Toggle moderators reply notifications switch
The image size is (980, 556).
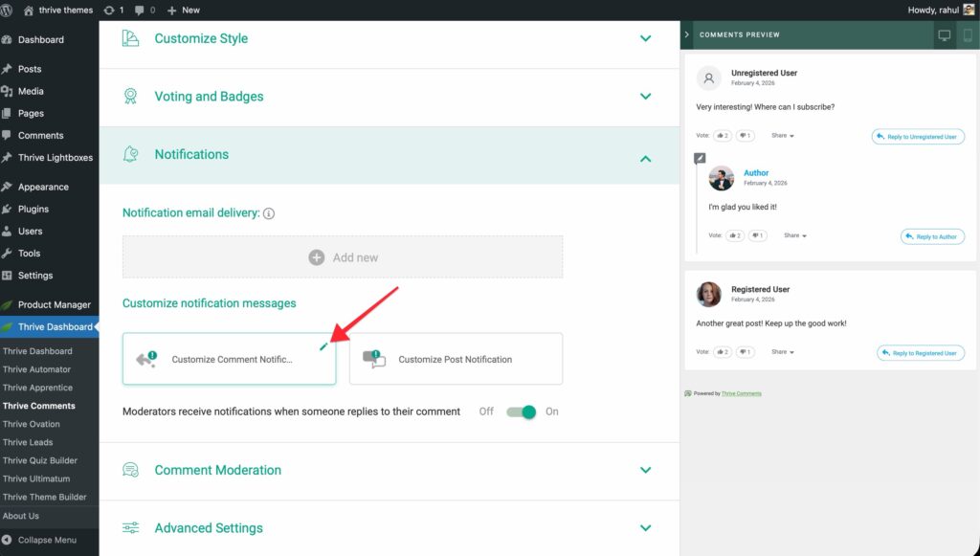[522, 411]
